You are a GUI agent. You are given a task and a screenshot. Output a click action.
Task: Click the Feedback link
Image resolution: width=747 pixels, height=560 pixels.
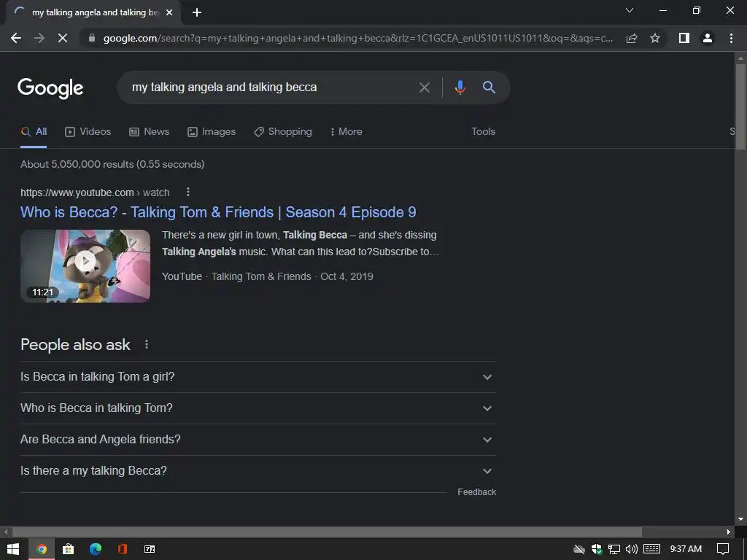pos(477,492)
